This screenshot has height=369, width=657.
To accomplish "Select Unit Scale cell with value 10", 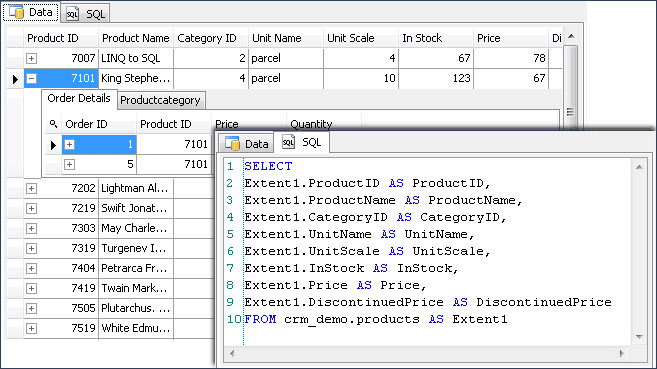I will (361, 78).
